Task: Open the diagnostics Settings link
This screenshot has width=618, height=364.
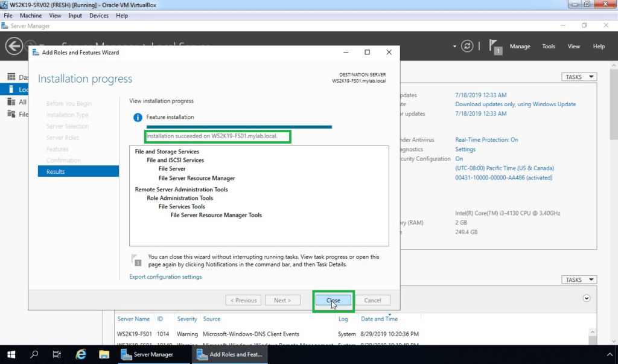Action: [x=465, y=149]
